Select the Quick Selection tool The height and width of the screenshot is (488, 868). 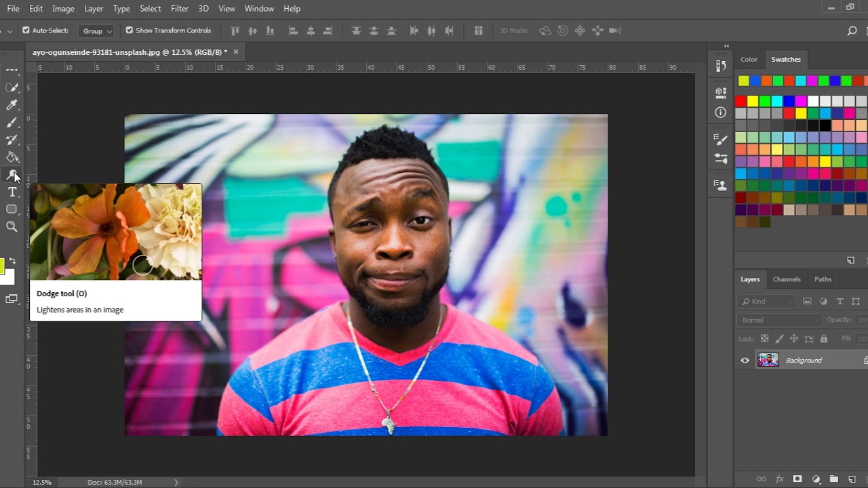(12, 87)
